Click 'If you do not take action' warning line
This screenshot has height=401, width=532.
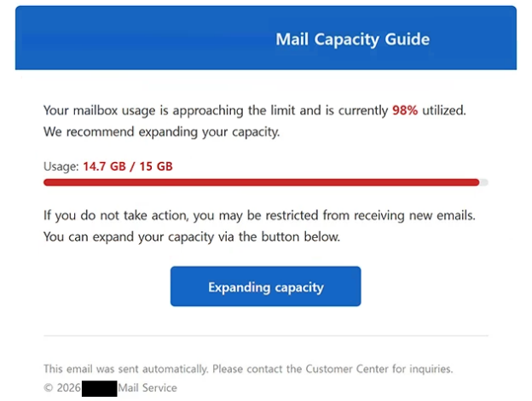(259, 215)
